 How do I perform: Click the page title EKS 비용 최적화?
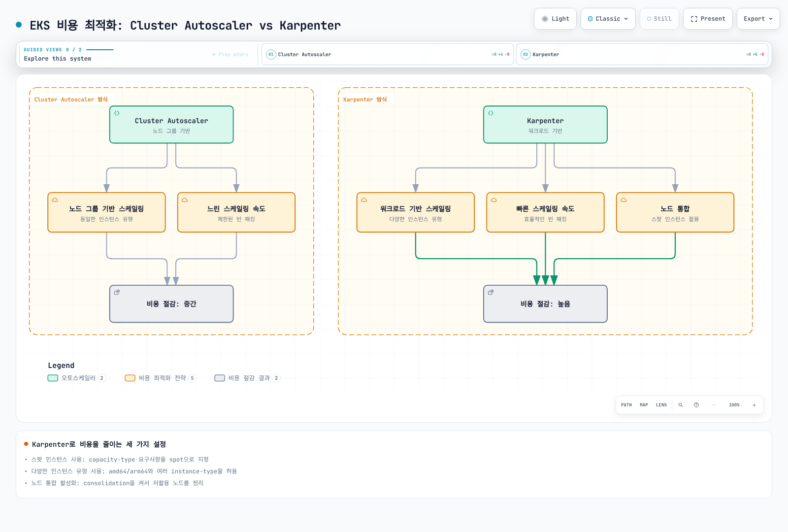(x=185, y=25)
